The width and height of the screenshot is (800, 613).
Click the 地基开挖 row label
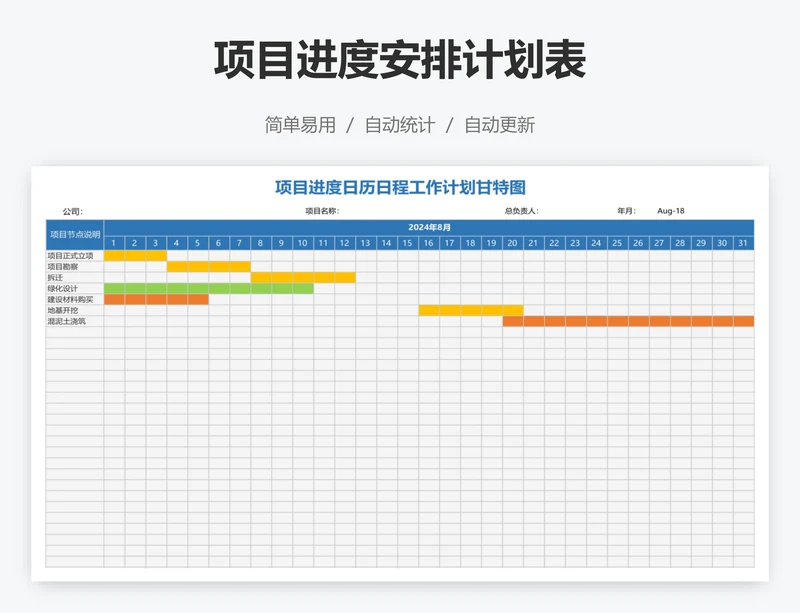tap(63, 310)
